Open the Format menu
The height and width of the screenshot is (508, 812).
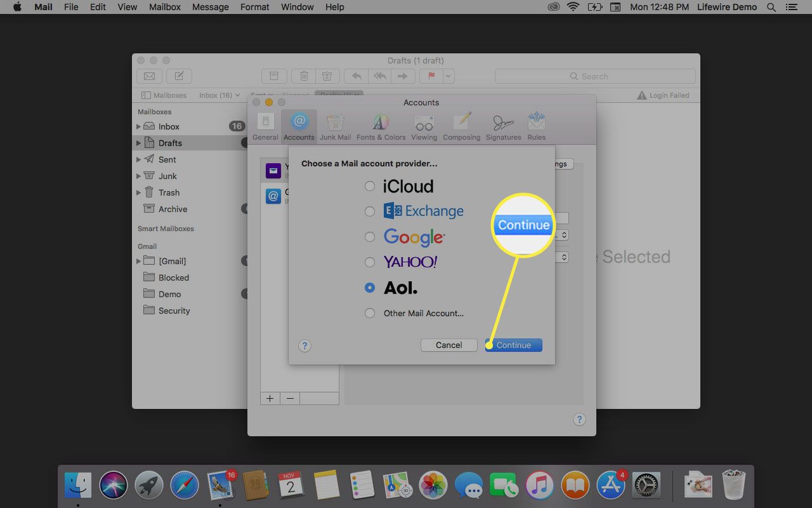point(255,7)
